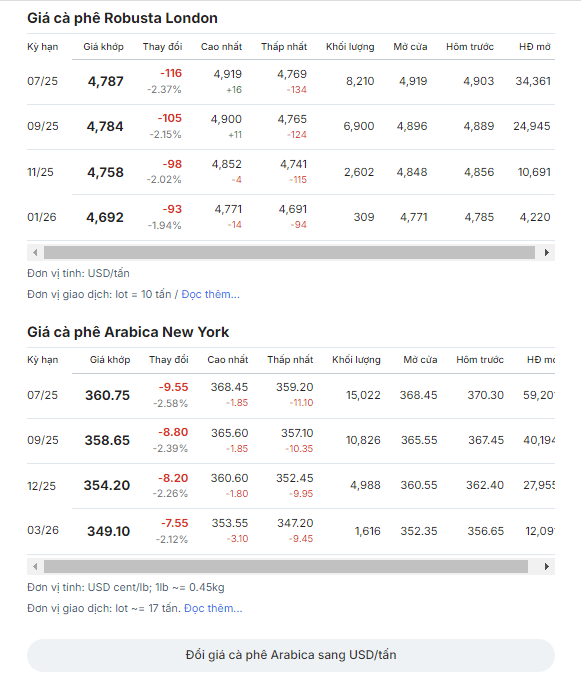This screenshot has height=682, width=581.
Task: Click the Giá khớp header in Robusta table
Action: coord(104,47)
